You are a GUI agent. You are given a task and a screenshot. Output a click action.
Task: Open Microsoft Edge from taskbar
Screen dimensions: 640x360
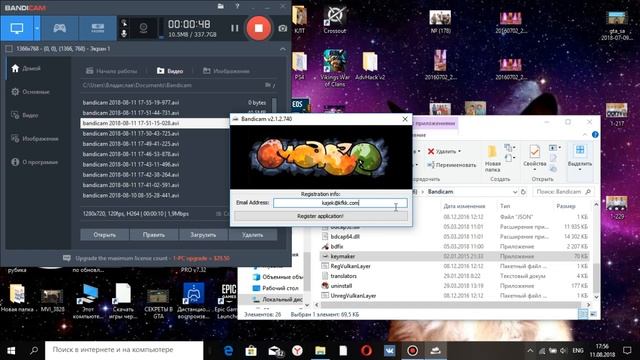pyautogui.click(x=229, y=350)
